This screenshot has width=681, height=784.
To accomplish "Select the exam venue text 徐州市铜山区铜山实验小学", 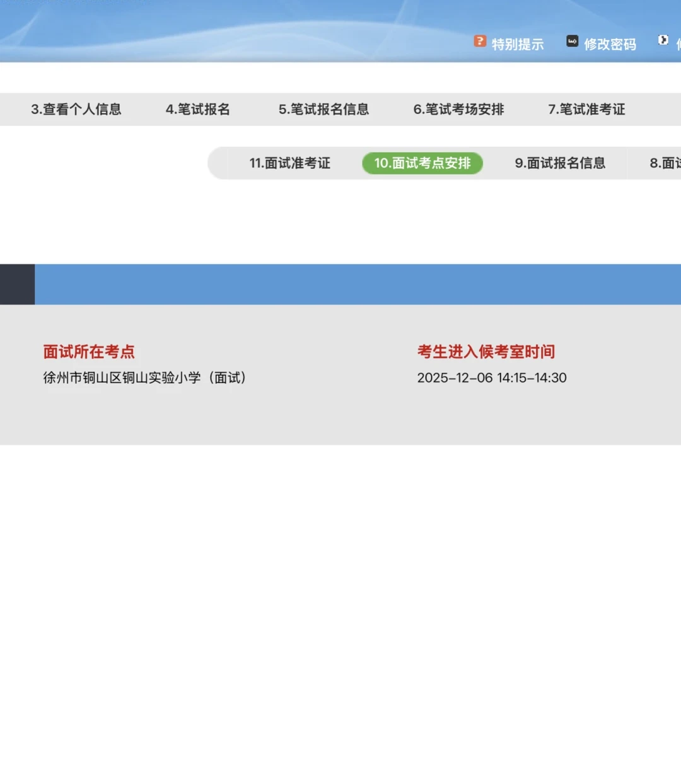I will (144, 378).
